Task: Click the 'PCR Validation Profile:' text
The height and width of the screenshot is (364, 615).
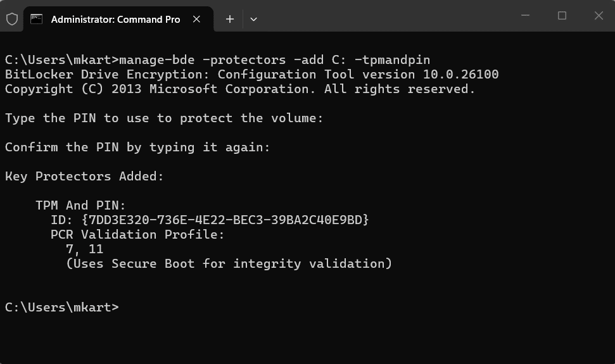Action: coord(137,234)
